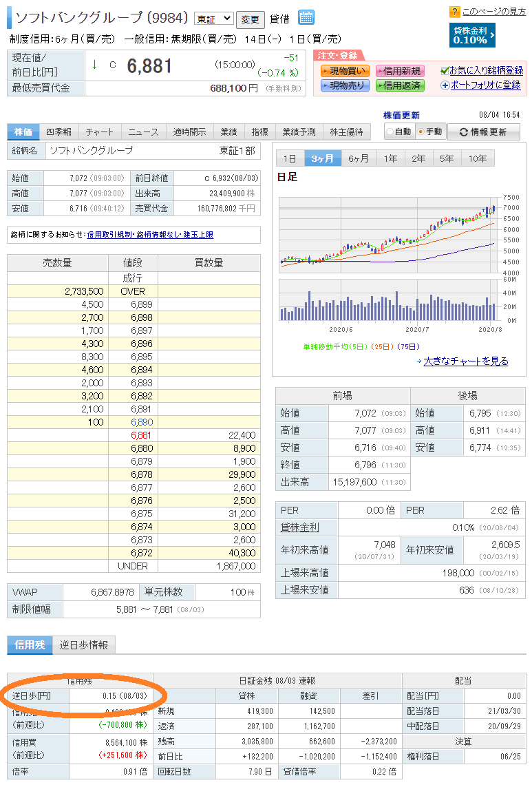Click the 現物買い button

coord(345,71)
